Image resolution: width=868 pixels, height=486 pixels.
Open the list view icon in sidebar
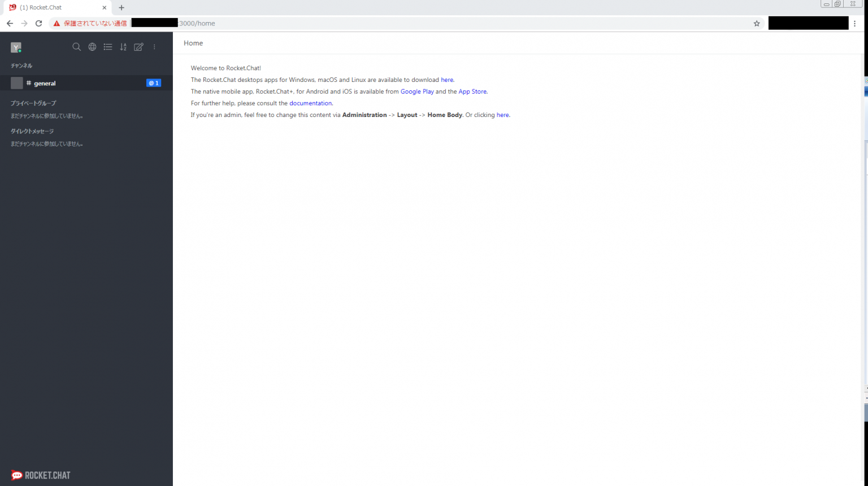108,47
